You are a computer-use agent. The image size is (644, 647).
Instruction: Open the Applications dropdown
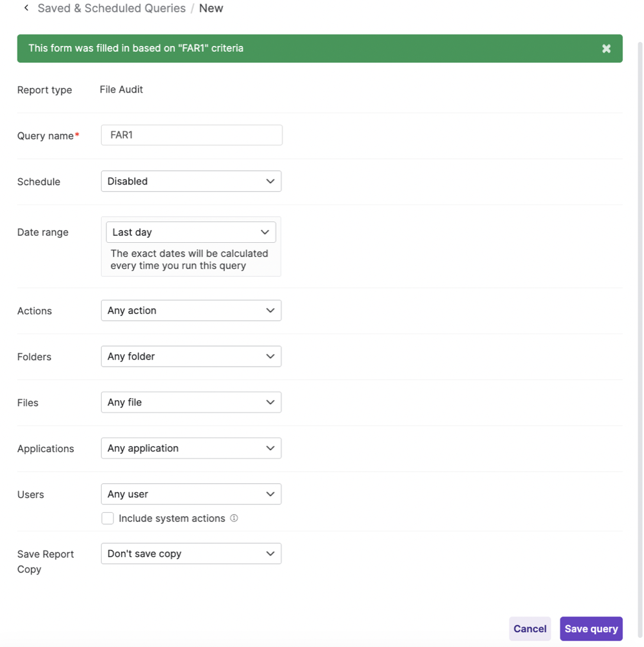190,448
